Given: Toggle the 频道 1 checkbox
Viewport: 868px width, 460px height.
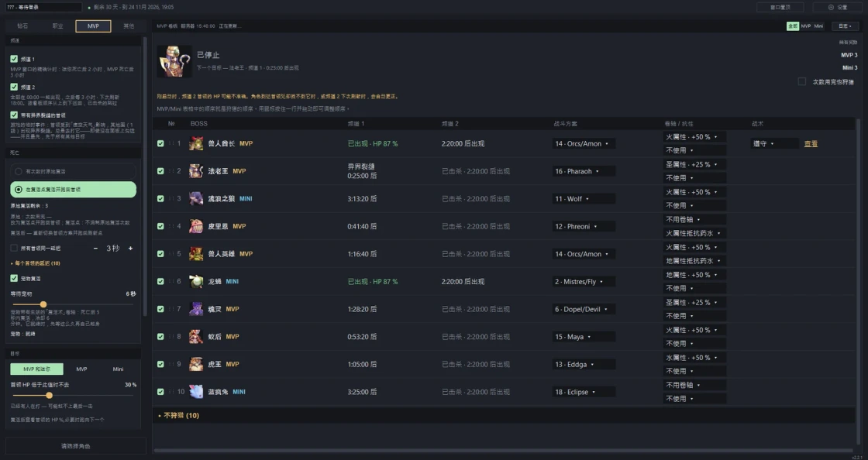Looking at the screenshot, I should point(14,59).
